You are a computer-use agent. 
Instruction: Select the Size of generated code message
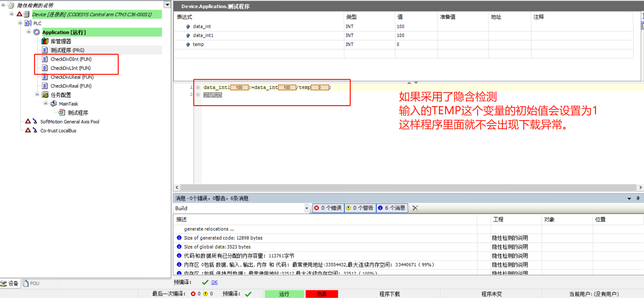(x=223, y=238)
